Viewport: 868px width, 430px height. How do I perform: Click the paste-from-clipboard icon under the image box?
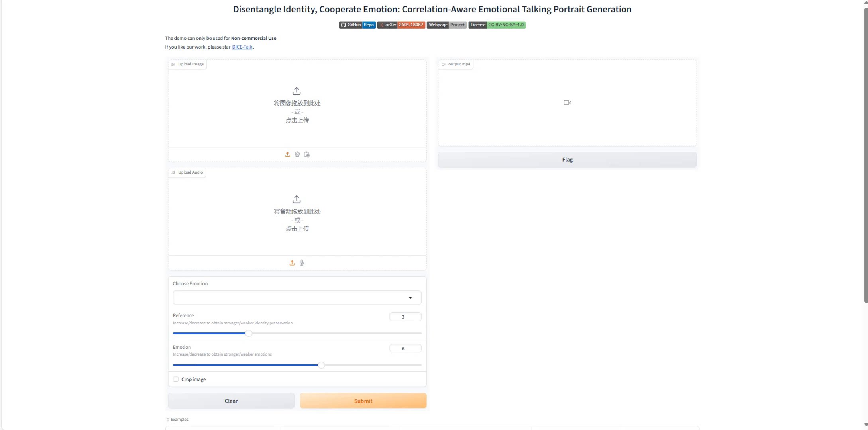pos(307,154)
